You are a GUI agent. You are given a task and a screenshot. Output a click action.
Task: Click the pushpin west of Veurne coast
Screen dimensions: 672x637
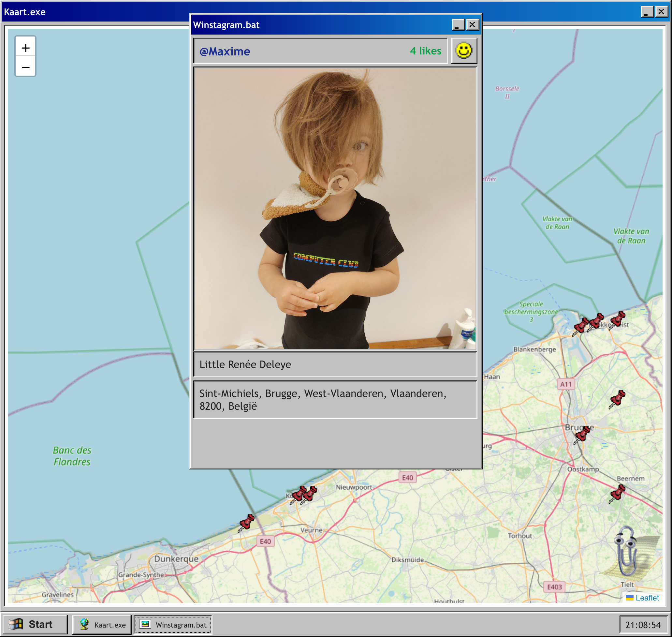tap(246, 523)
